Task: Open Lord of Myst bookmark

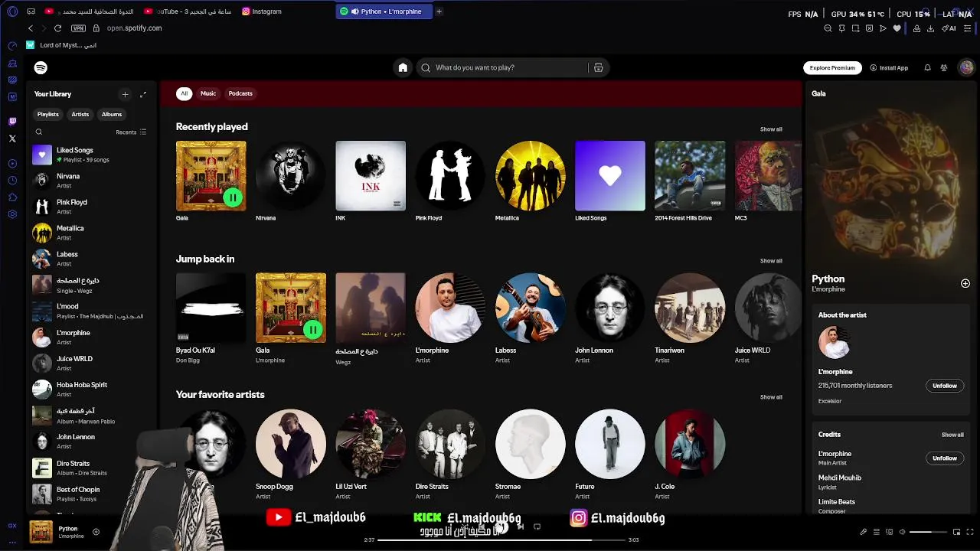Action: click(x=61, y=45)
